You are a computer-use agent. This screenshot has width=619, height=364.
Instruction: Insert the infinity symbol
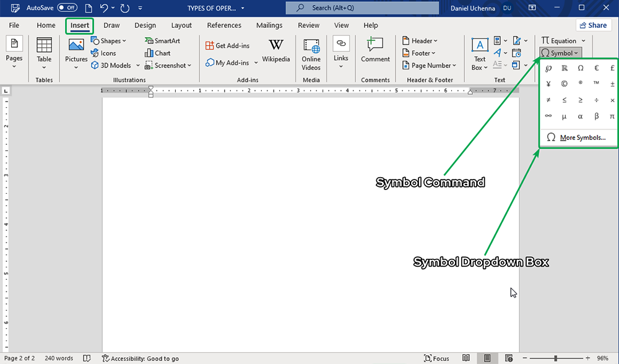tap(548, 116)
